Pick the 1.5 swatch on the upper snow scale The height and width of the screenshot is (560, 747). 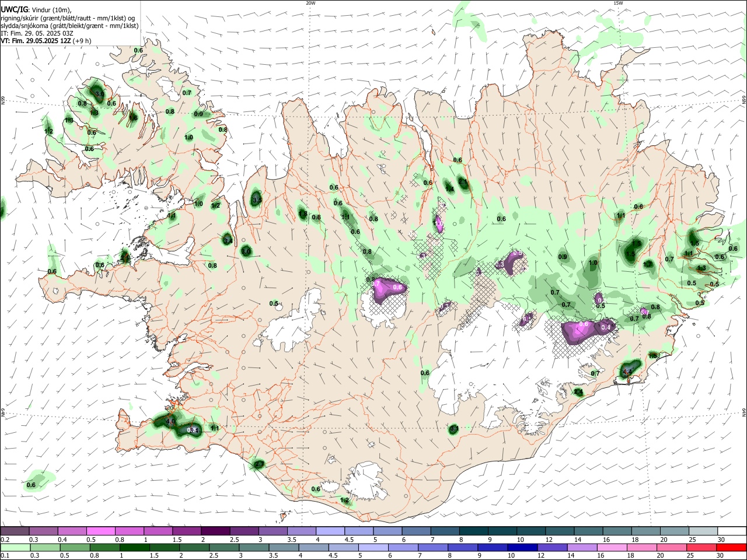[x=186, y=531]
